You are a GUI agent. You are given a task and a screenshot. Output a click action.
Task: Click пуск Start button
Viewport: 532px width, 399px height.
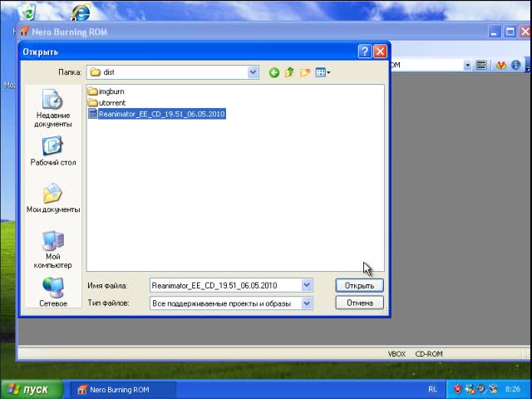click(x=32, y=389)
